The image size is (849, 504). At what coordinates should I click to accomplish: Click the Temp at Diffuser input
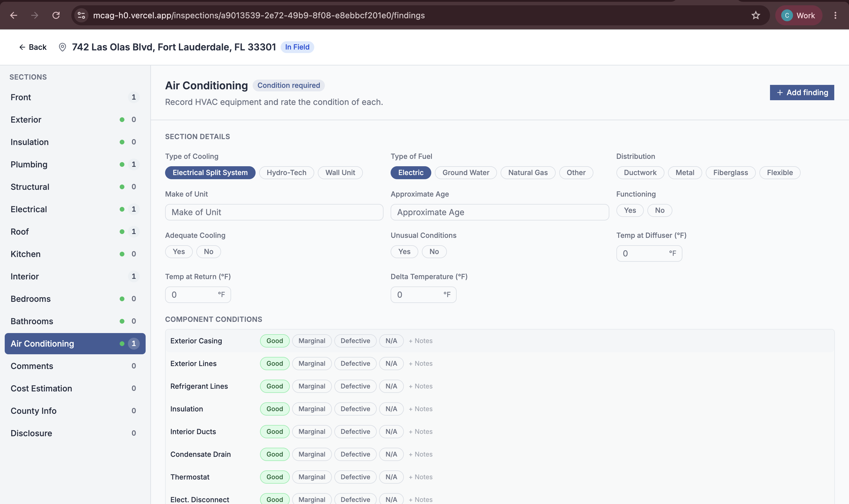(x=649, y=253)
